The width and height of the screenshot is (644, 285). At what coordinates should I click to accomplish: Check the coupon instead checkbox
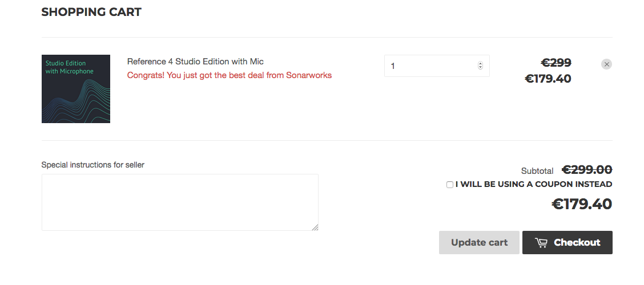[x=450, y=185]
